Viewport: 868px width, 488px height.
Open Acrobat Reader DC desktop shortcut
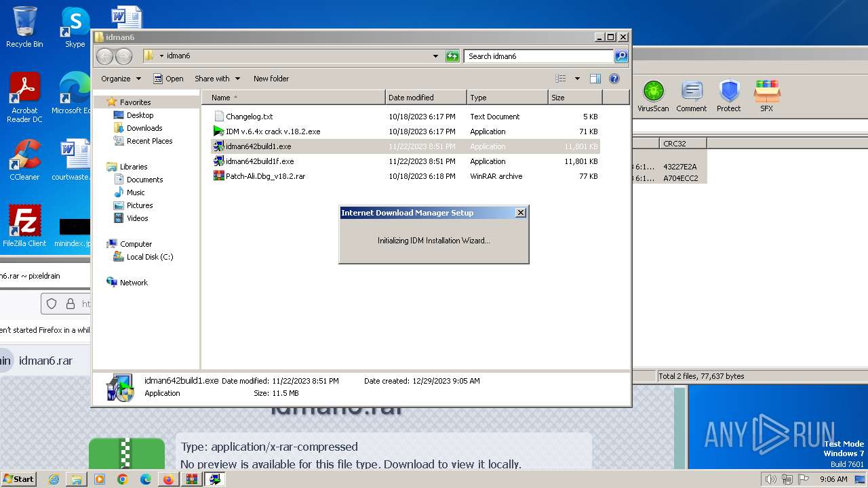coord(24,98)
